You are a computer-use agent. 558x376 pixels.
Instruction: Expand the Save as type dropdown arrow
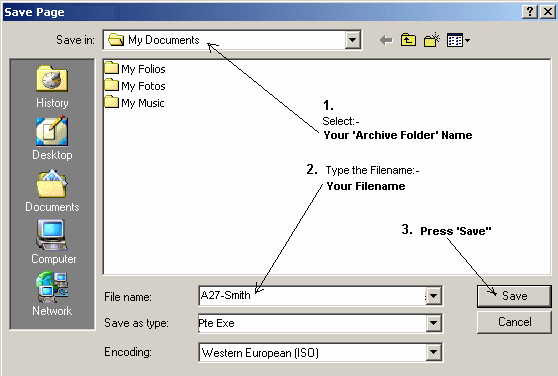pos(433,323)
